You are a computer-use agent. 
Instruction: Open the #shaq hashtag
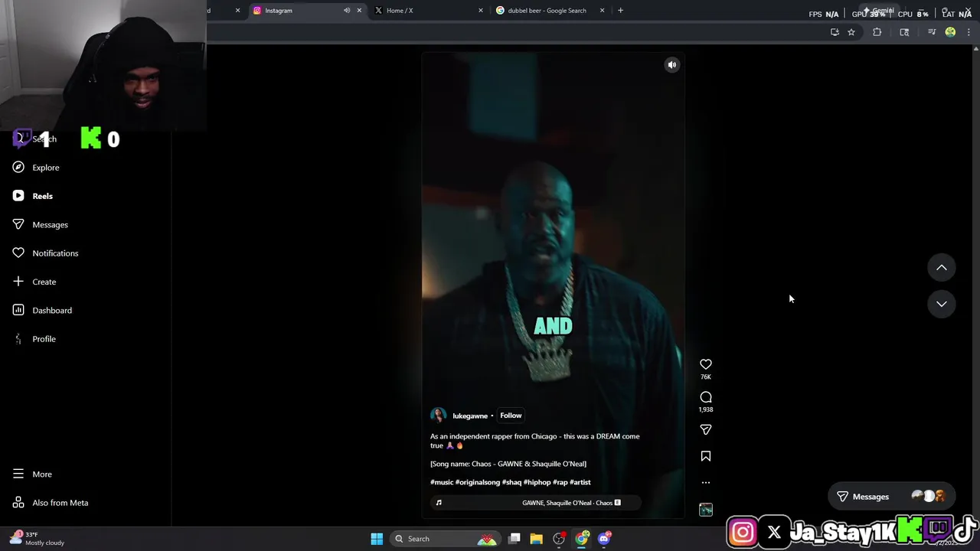511,482
